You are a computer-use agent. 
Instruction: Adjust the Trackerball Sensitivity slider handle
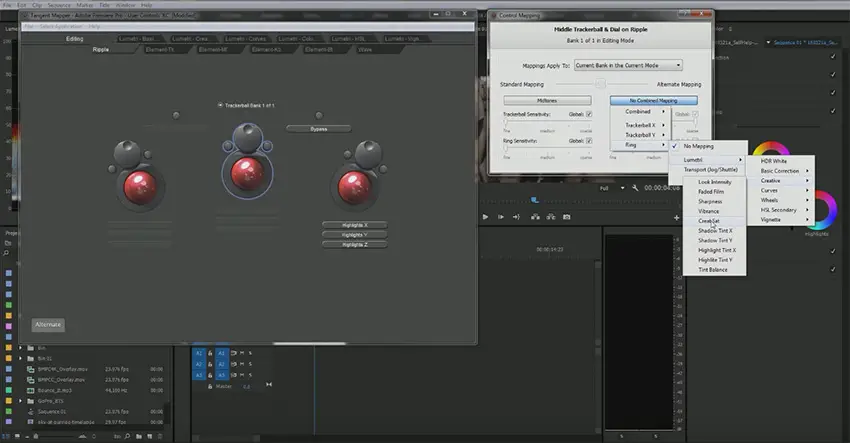point(506,123)
